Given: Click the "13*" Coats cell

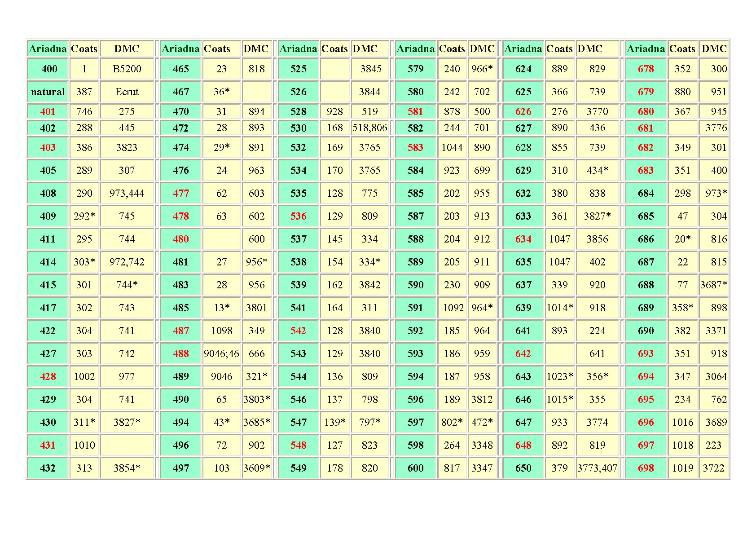Looking at the screenshot, I should click(x=222, y=308).
